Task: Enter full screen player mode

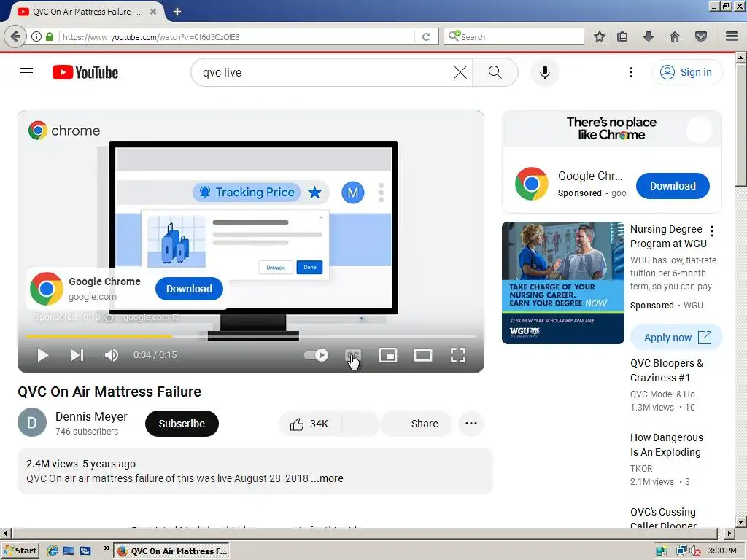Action: [458, 355]
